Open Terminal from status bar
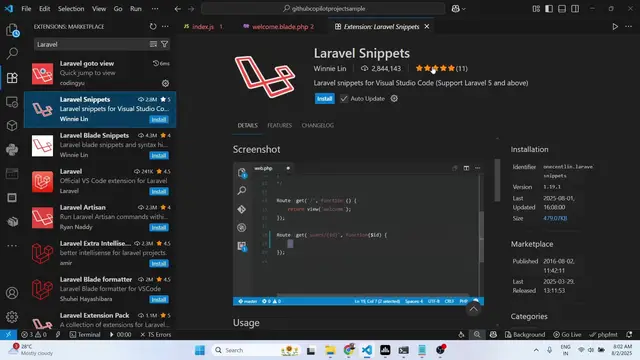640x360 pixels. tap(85, 334)
